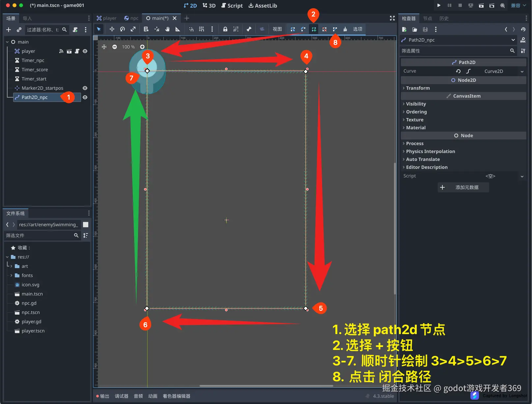Screen dimensions: 532x404
Task: Click the instantiate child scene link icon
Action: click(x=19, y=30)
